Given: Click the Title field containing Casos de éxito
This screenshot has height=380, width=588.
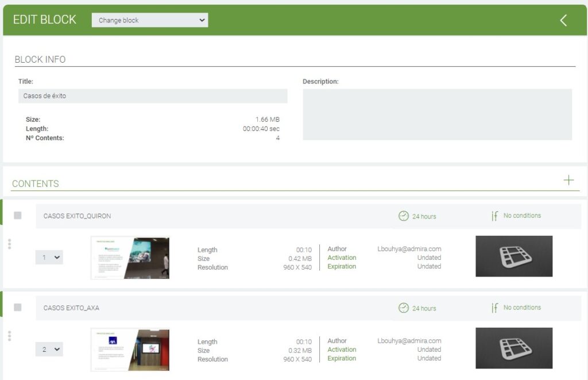Looking at the screenshot, I should (x=152, y=96).
